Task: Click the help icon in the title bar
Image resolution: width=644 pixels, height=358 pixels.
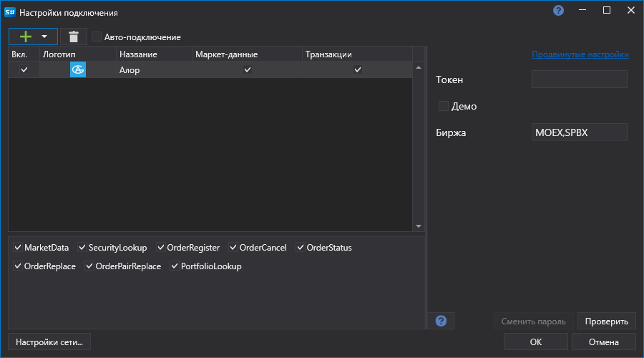Action: (559, 11)
